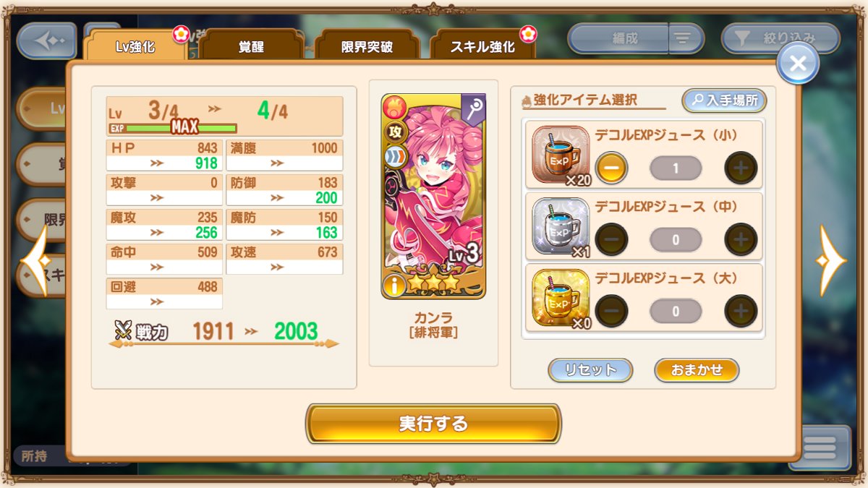Select the カンラ character card thumbnail
This screenshot has height=488, width=868.
pos(433,196)
